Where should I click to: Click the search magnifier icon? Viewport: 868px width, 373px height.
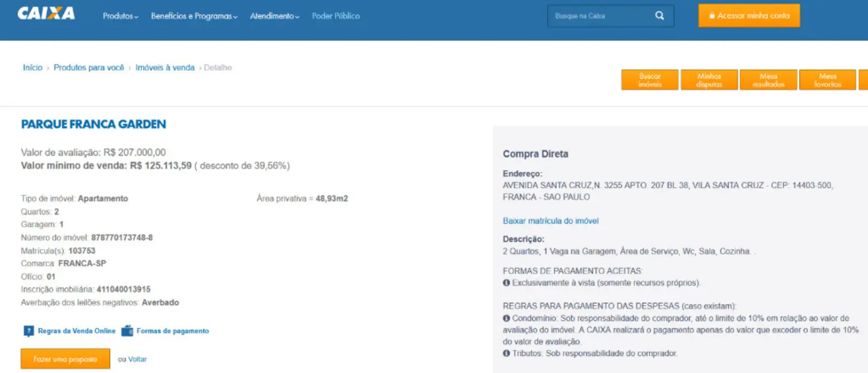(x=659, y=16)
